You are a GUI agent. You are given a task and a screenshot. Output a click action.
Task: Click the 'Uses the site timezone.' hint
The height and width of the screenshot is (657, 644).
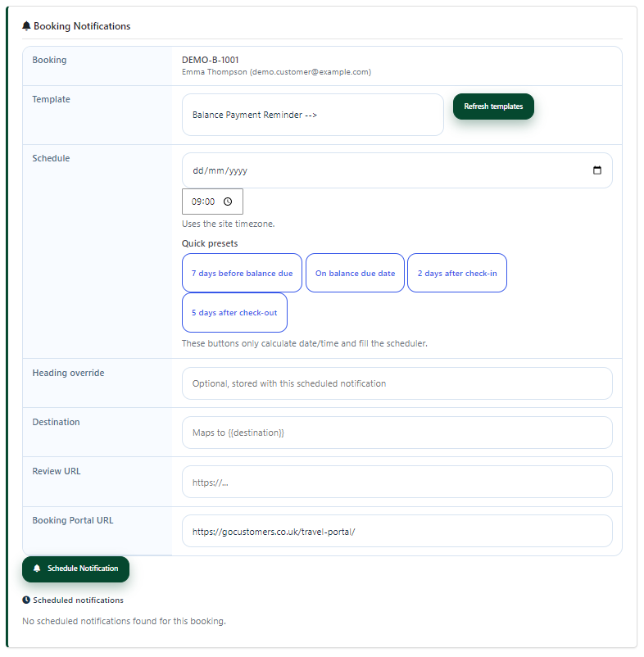(x=229, y=224)
